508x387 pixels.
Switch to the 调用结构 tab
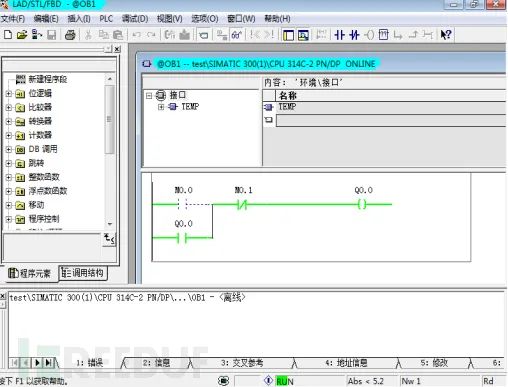83,273
